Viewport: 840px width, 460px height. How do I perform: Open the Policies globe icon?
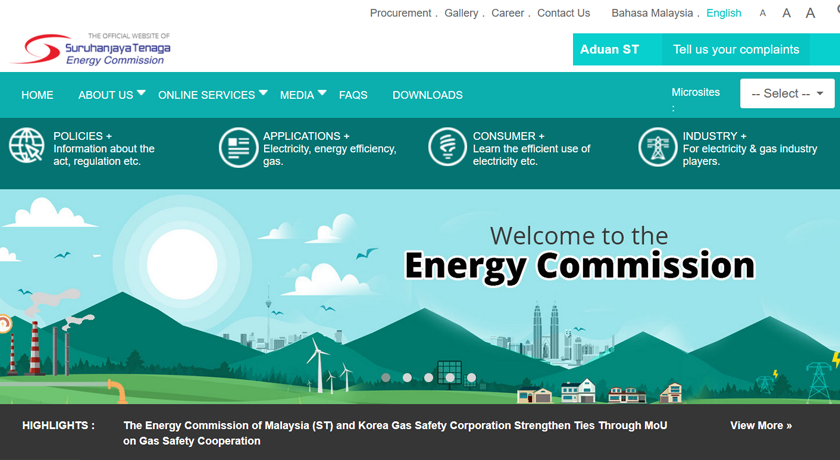click(27, 146)
